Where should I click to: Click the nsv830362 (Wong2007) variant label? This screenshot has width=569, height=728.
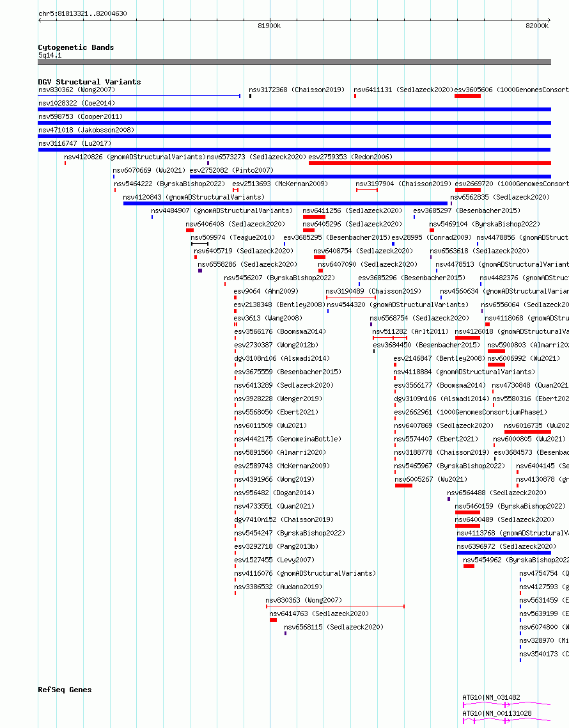77,90
